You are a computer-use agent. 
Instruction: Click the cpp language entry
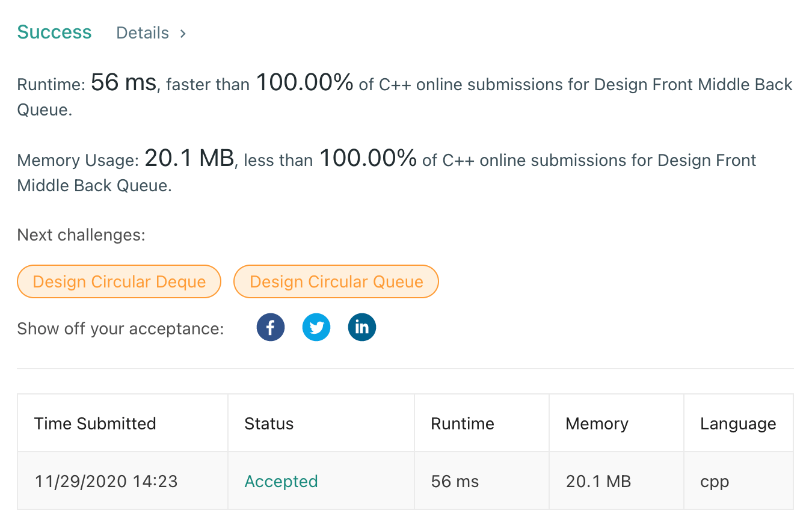point(714,481)
